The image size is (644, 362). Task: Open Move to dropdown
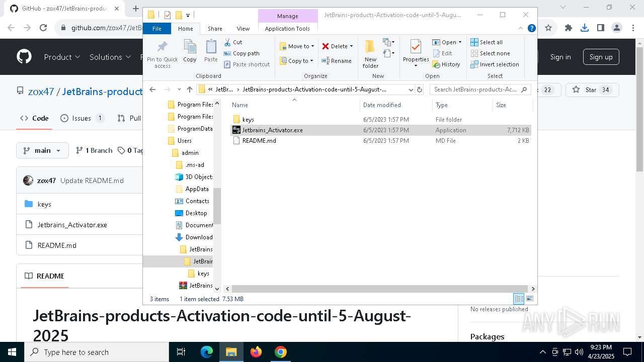point(297,46)
